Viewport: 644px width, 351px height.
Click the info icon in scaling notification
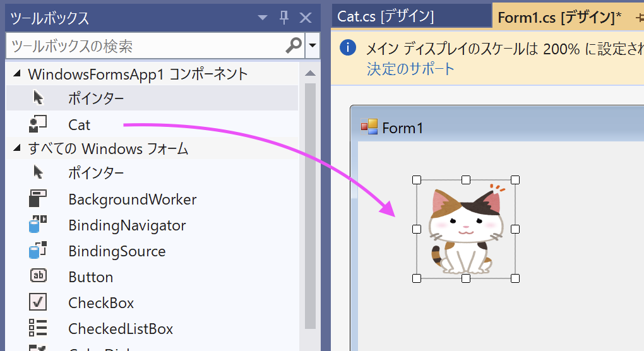pyautogui.click(x=348, y=48)
